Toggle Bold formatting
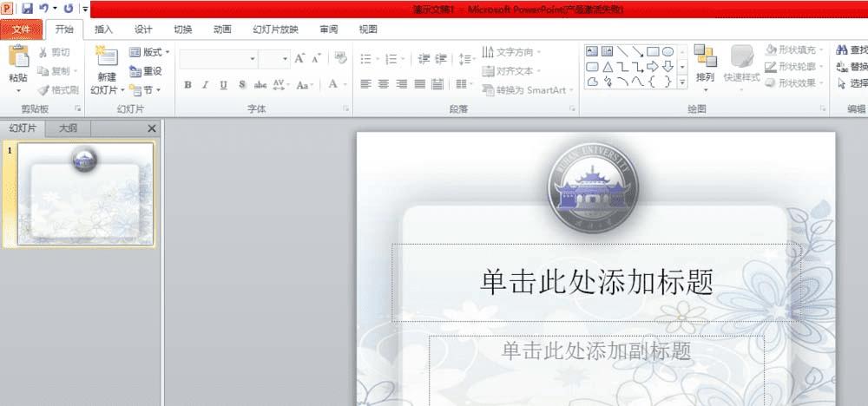868x406 pixels. [187, 85]
